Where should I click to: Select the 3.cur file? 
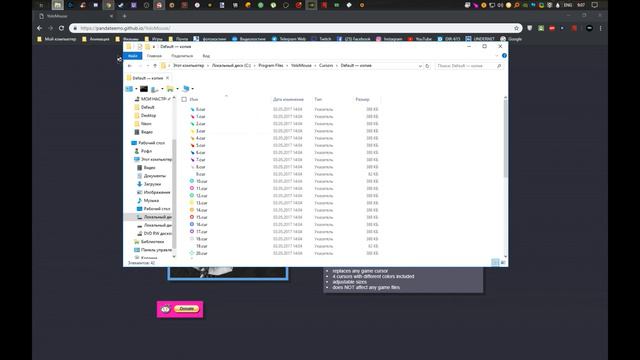pyautogui.click(x=200, y=131)
